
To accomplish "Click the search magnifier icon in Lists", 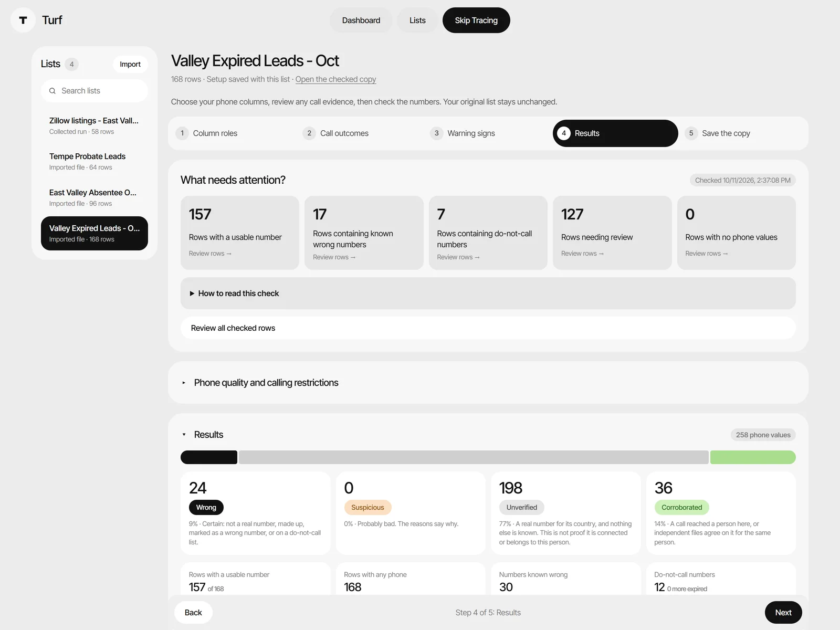I will click(x=52, y=91).
